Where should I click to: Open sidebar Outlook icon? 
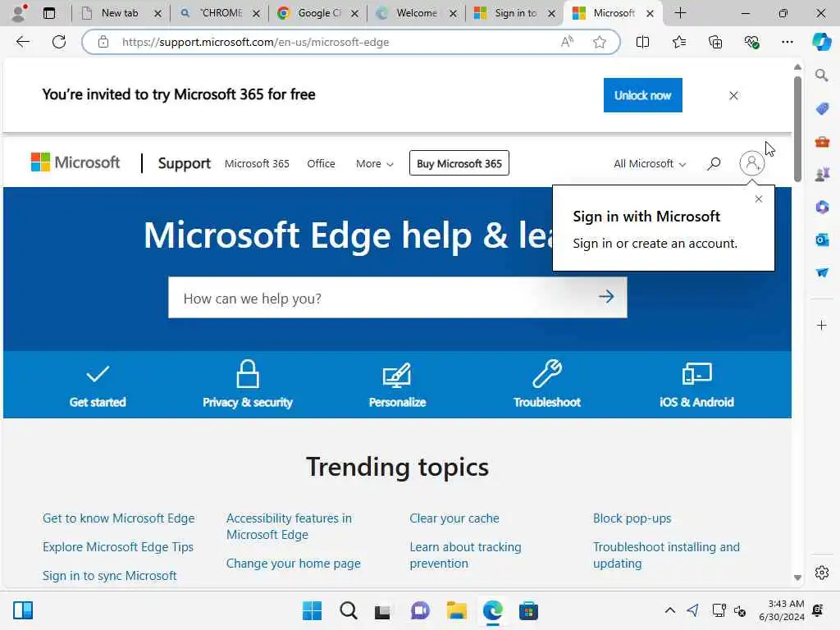click(x=822, y=240)
